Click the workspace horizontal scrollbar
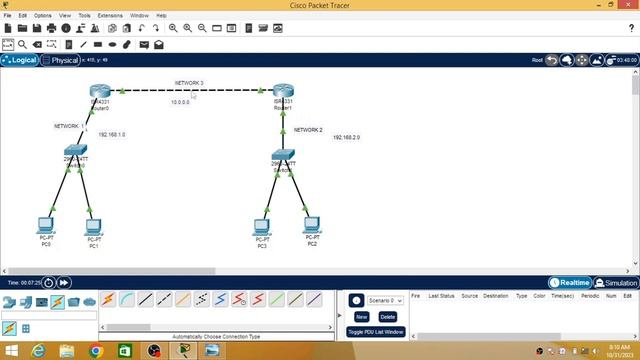 pos(111,271)
